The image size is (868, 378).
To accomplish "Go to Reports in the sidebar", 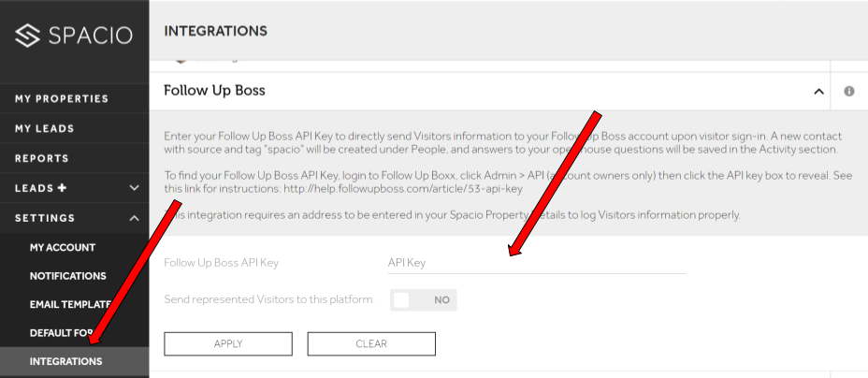I will coord(74,158).
